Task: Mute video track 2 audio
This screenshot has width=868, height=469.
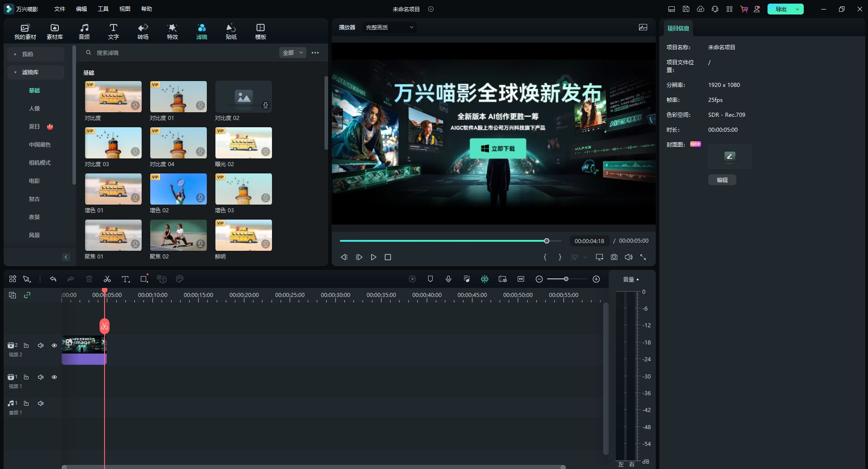Action: (x=41, y=345)
